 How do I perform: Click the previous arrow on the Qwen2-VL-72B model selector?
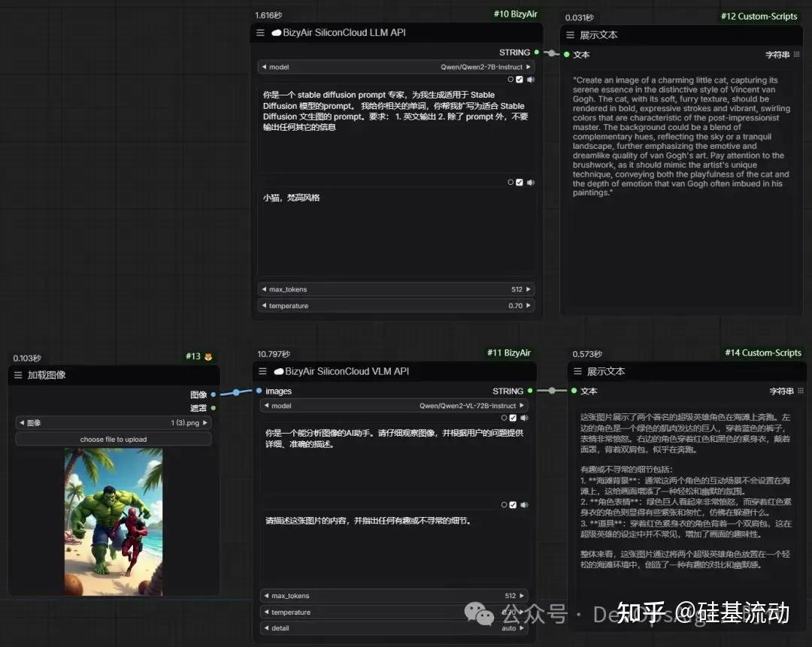click(x=266, y=406)
